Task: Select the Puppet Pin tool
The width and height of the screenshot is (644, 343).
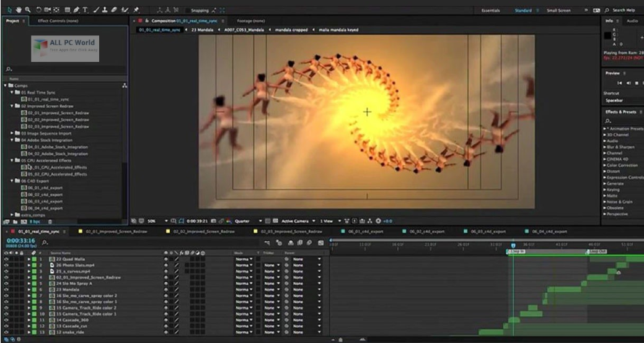Action: tap(136, 10)
